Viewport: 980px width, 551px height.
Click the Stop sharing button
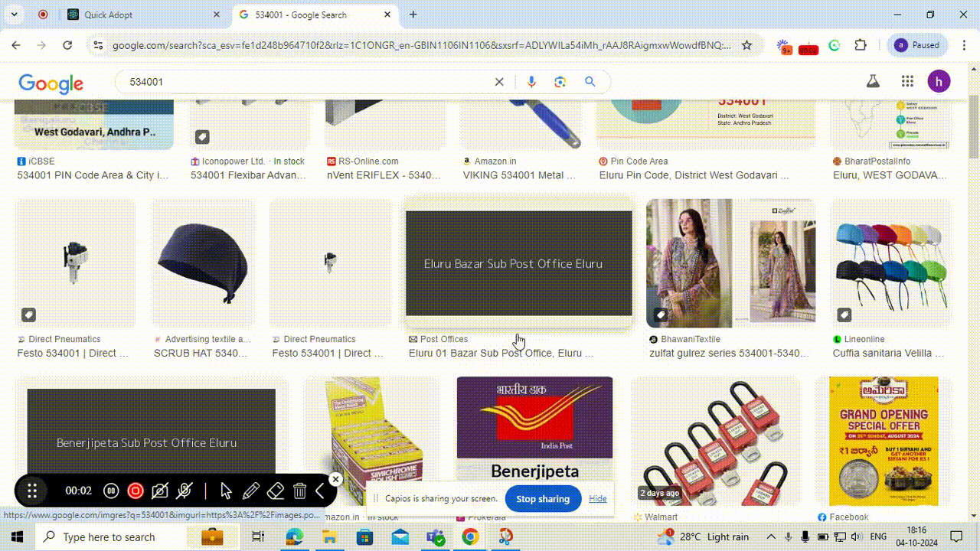pyautogui.click(x=543, y=499)
